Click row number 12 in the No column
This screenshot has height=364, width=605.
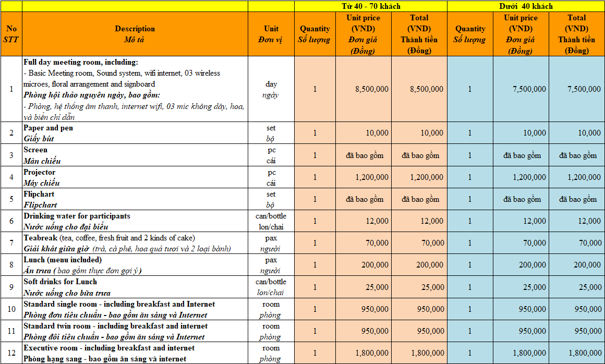coord(11,353)
